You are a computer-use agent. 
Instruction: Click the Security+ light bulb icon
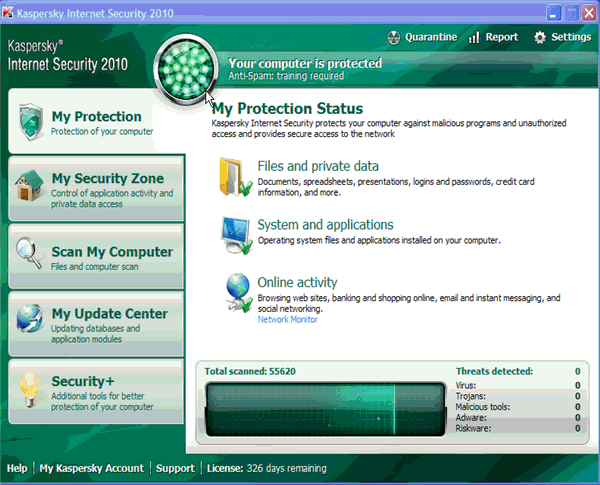click(30, 390)
